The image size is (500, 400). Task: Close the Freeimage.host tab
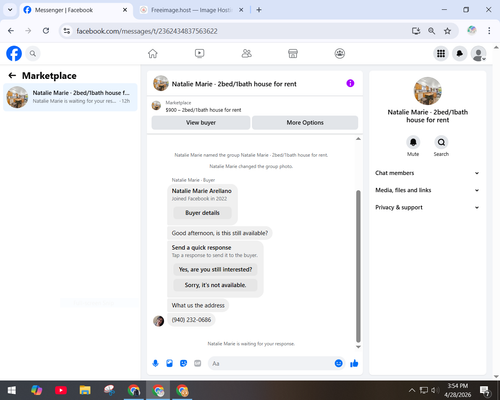[241, 10]
